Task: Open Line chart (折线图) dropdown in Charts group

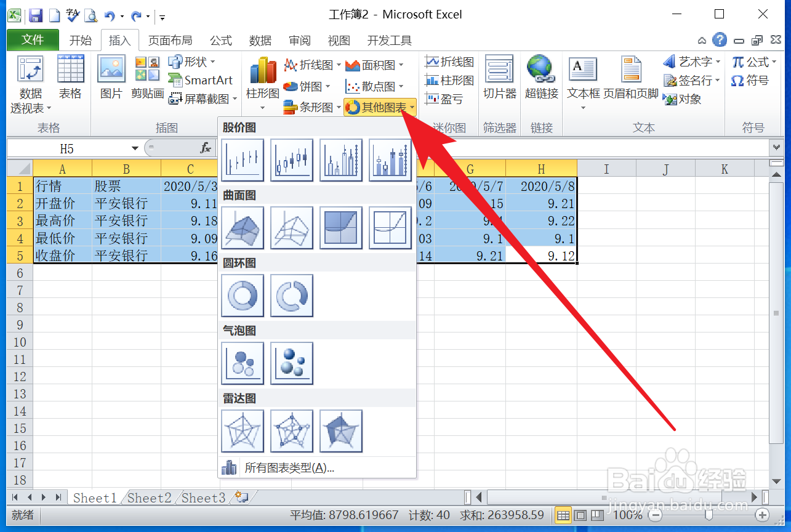Action: point(312,65)
